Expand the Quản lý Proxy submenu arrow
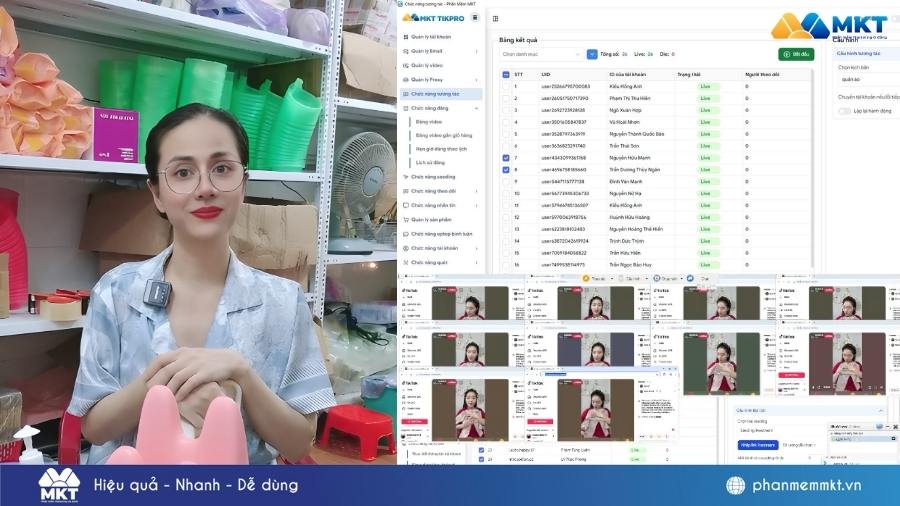900x506 pixels. tap(476, 80)
